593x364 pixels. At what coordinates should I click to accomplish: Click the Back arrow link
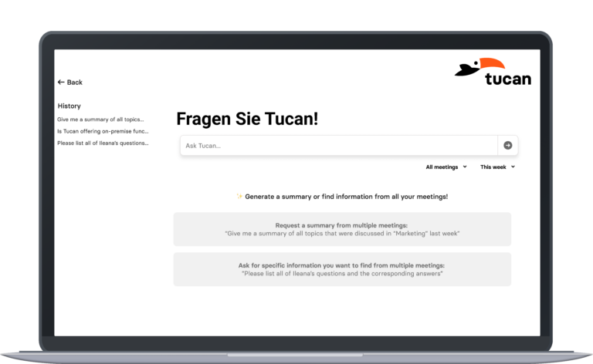pos(70,83)
